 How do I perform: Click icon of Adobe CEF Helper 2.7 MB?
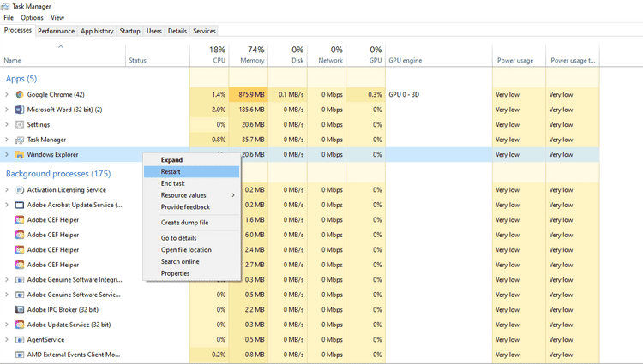(x=20, y=265)
